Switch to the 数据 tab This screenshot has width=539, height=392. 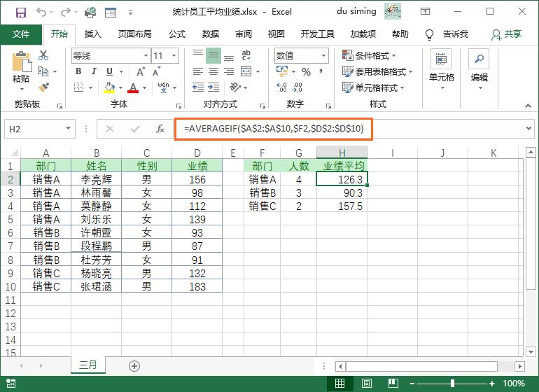pos(211,34)
